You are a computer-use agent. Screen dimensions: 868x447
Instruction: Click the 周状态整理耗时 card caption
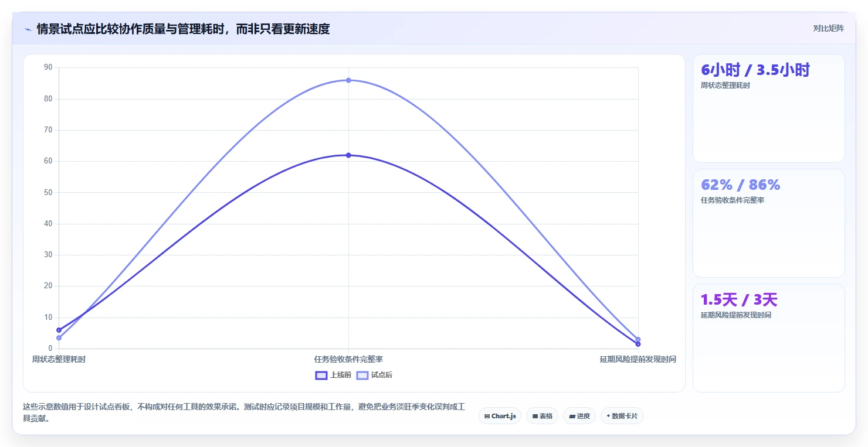[x=725, y=86]
